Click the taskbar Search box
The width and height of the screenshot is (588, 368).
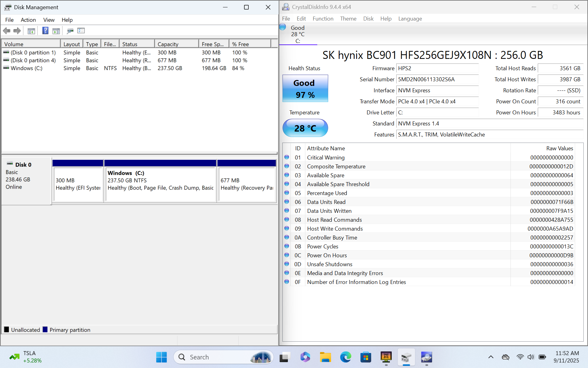224,357
